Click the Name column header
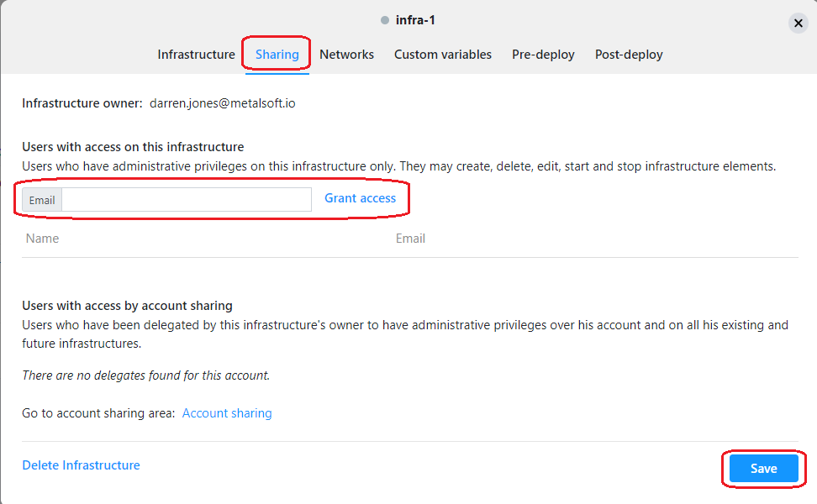This screenshot has width=817, height=504. coord(42,239)
